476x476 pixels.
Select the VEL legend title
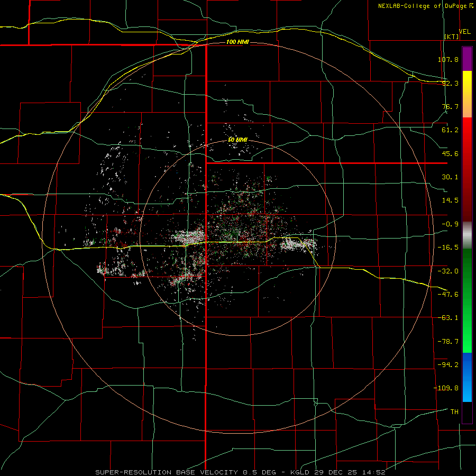coord(464,32)
